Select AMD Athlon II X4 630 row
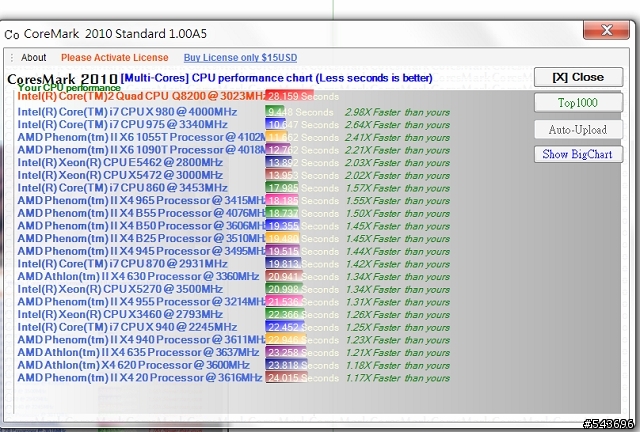Viewport: 640px width, 432px height. [138, 276]
